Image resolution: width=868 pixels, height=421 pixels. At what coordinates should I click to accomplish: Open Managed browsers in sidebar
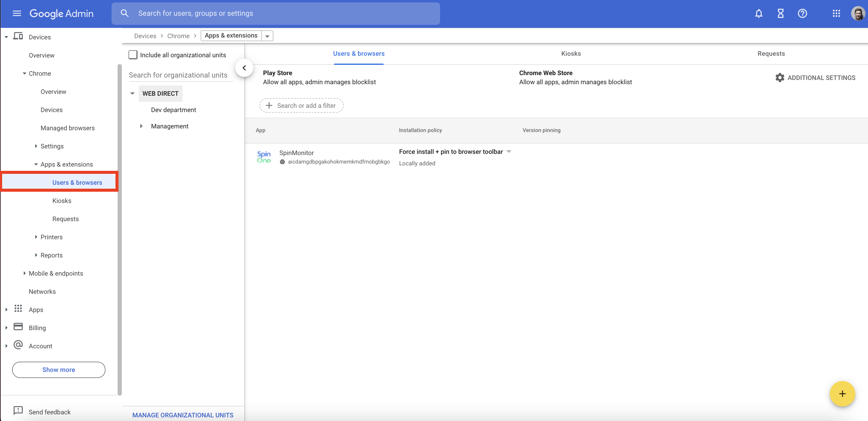click(67, 128)
